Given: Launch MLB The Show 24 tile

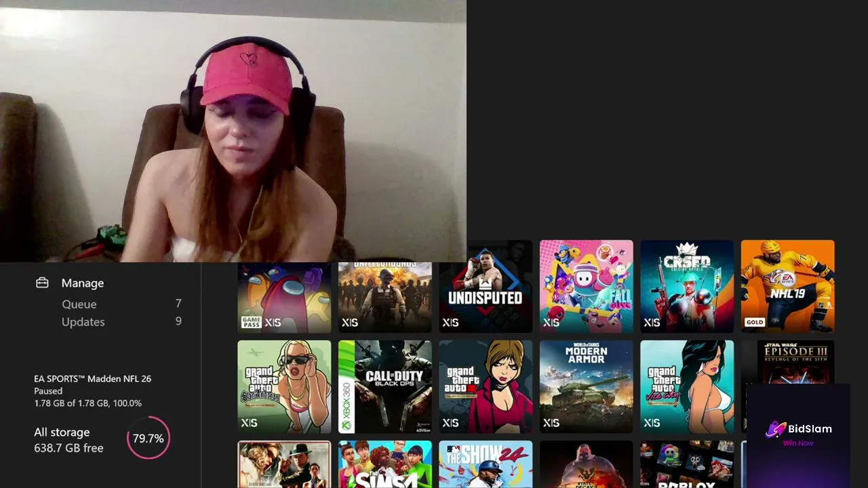Looking at the screenshot, I should pyautogui.click(x=486, y=464).
